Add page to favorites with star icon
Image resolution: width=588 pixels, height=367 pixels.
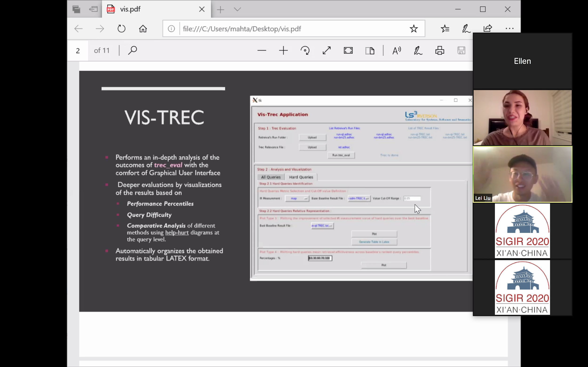tap(413, 29)
